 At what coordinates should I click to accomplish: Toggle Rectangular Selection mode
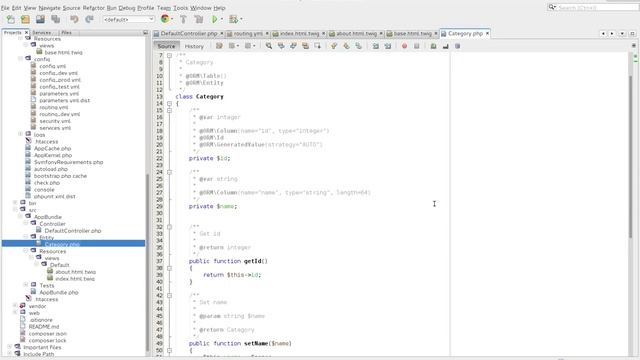pos(318,46)
